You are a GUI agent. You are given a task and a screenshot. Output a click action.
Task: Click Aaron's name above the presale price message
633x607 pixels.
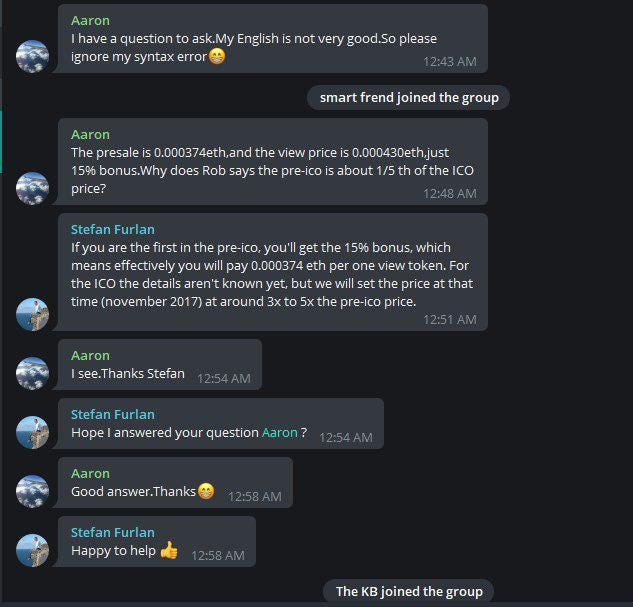90,134
